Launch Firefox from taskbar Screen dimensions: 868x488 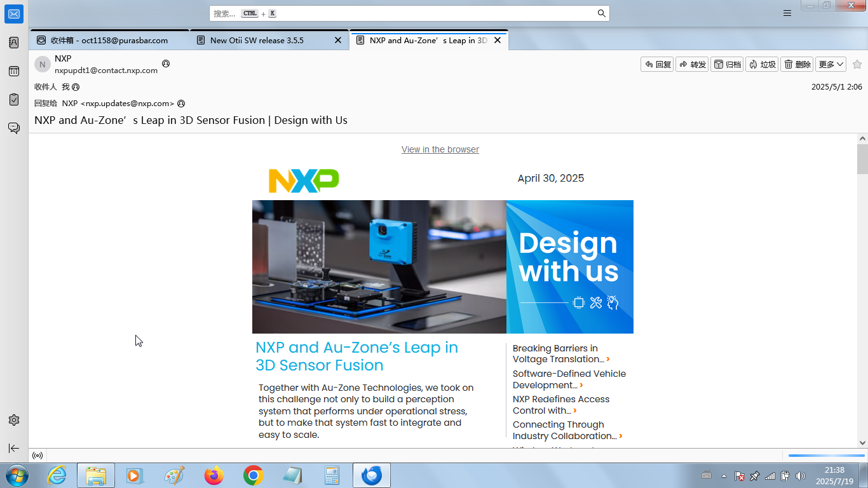click(214, 475)
